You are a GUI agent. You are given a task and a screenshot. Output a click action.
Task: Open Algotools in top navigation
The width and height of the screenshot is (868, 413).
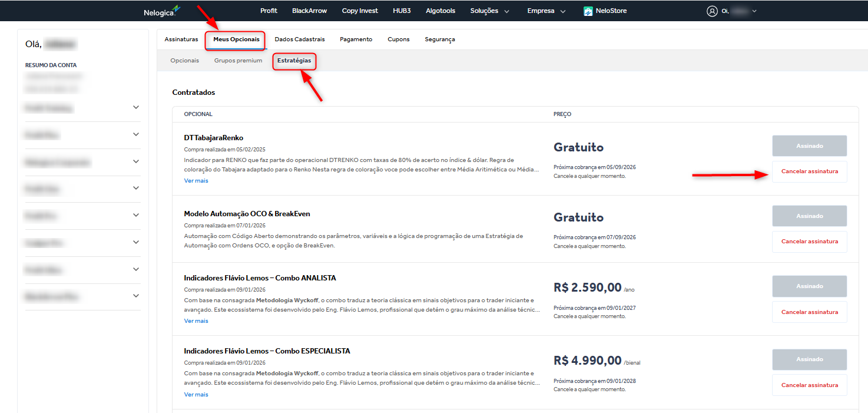(440, 11)
